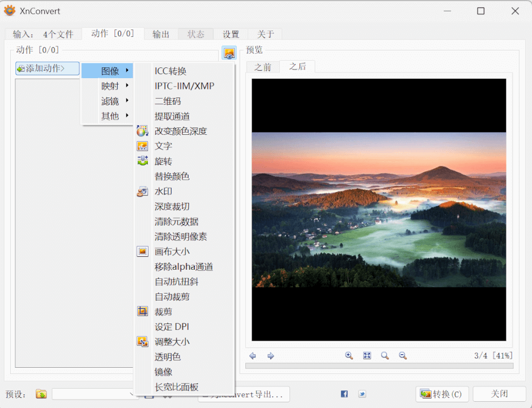Viewport: 532px width, 408px height.
Task: Switch to the 输出 tab
Action: 160,33
